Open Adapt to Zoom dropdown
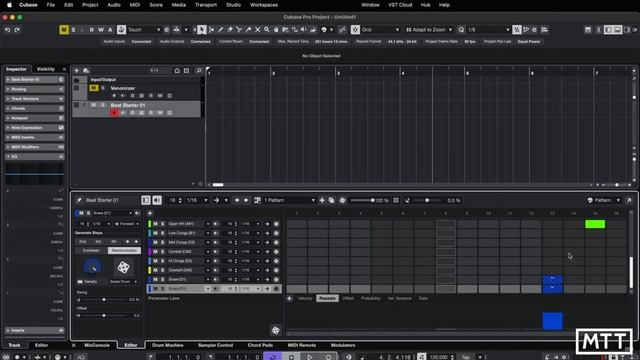Viewport: 640px width, 360px height. click(429, 30)
